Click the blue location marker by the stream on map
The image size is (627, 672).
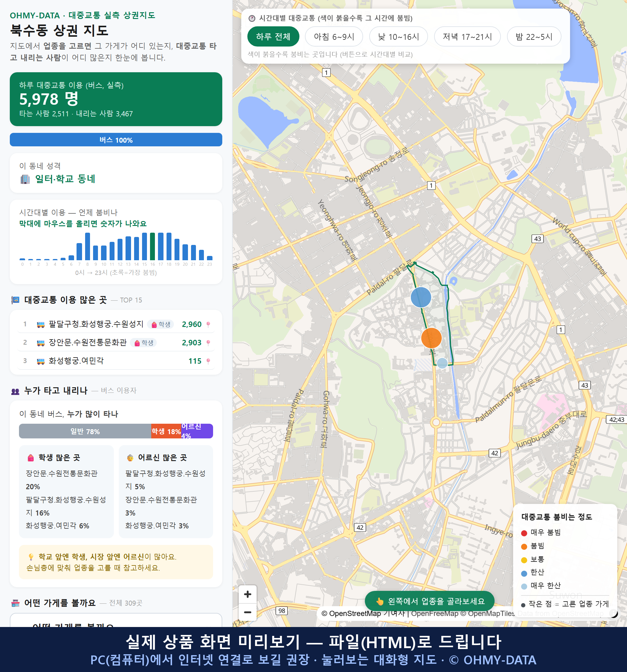point(454,281)
